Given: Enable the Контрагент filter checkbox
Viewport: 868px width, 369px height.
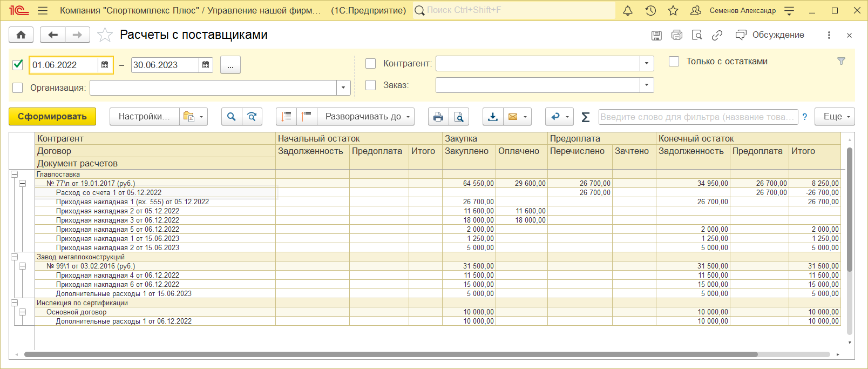Looking at the screenshot, I should [371, 63].
